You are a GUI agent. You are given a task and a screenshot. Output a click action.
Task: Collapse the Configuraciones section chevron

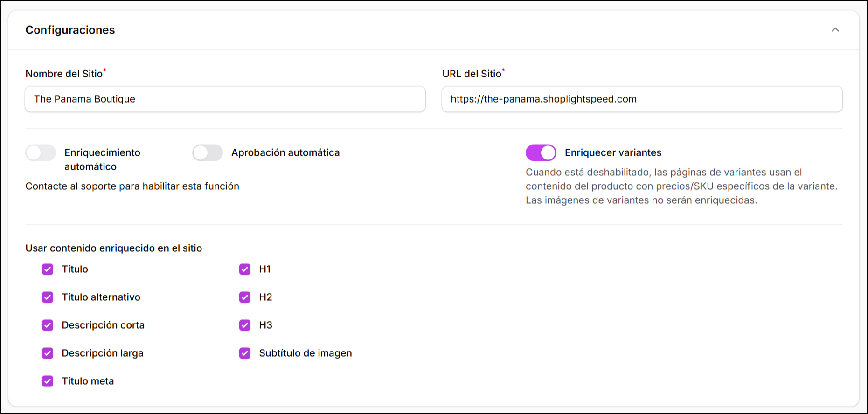[835, 30]
